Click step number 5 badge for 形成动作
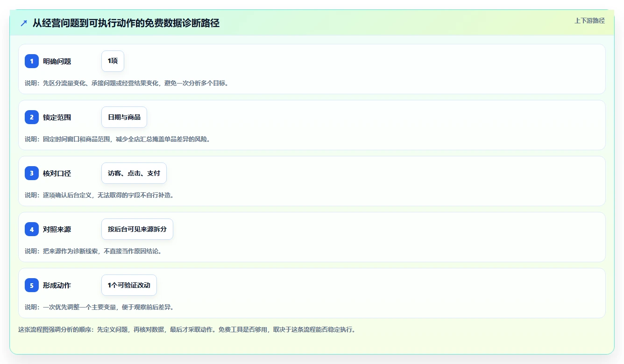The height and width of the screenshot is (364, 624). click(32, 285)
